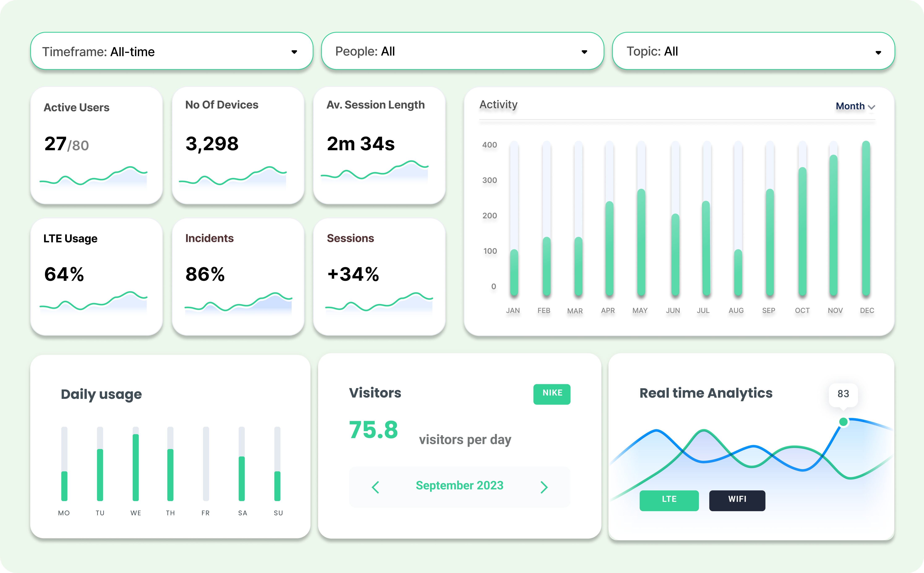
Task: Open the LTE Usage card
Action: pyautogui.click(x=96, y=277)
